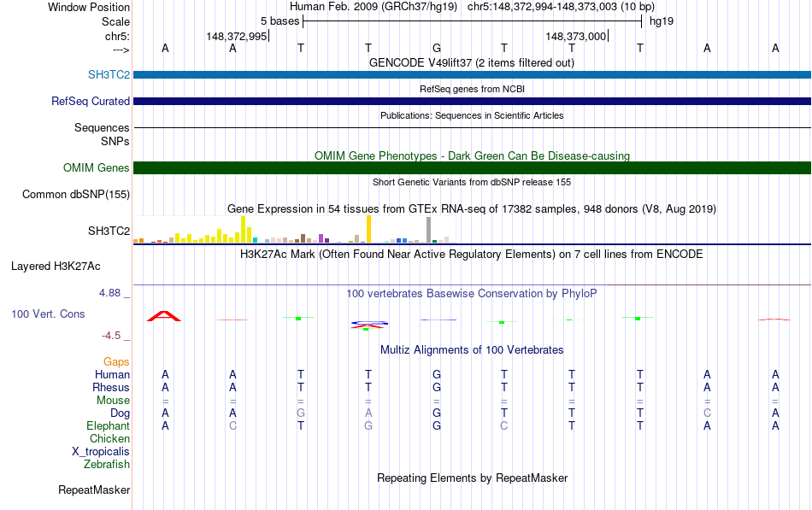
Task: Click the X_tropicalis row label
Action: coord(101,452)
